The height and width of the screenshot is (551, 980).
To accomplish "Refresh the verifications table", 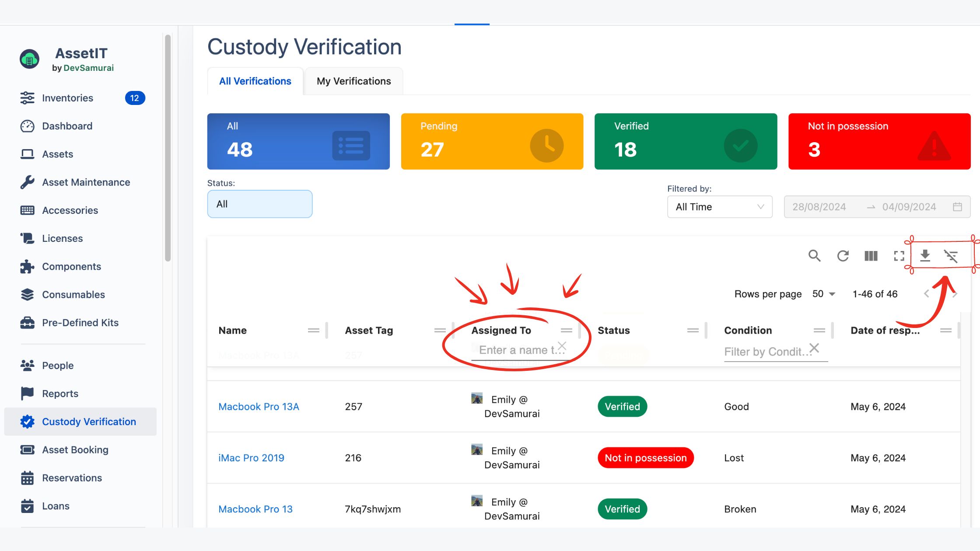I will [x=843, y=256].
